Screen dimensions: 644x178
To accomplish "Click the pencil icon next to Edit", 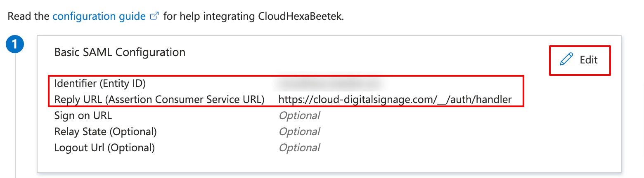I will pos(566,60).
